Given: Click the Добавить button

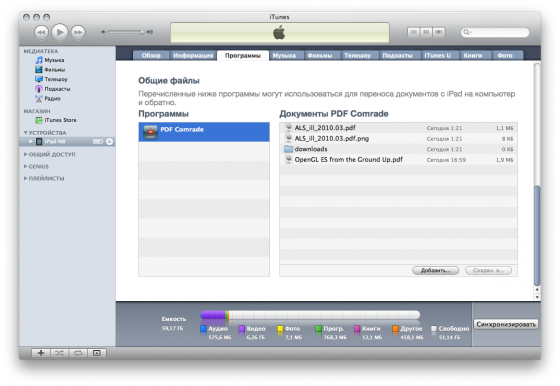Looking at the screenshot, I should click(436, 270).
